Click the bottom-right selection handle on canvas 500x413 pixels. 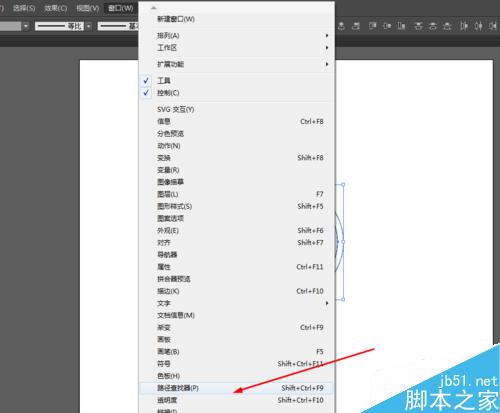tap(343, 299)
